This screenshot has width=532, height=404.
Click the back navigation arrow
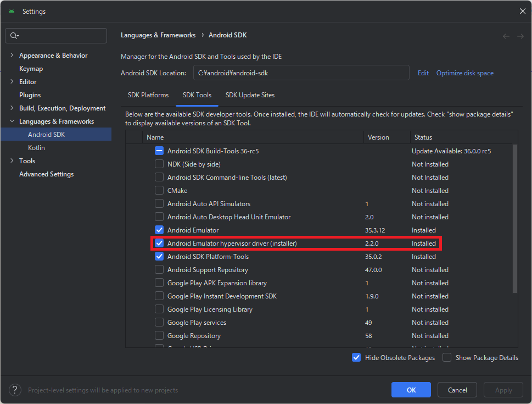point(506,36)
